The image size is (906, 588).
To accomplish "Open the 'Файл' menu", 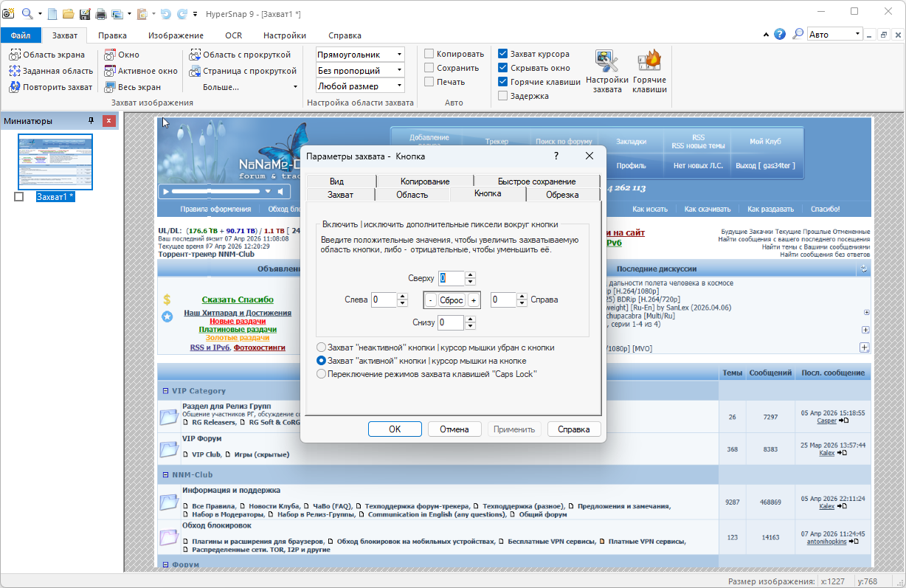I will pyautogui.click(x=21, y=35).
